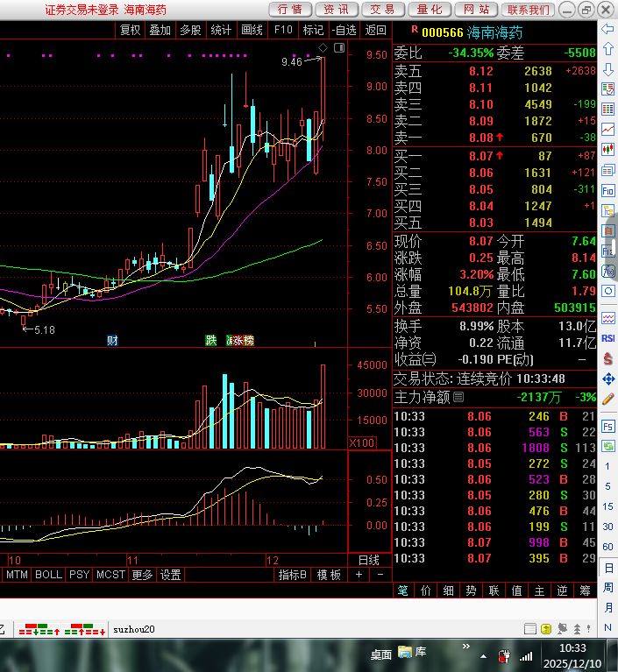Switch to the 势 tab
Screen dimensions: 618x672
pyautogui.click(x=471, y=591)
